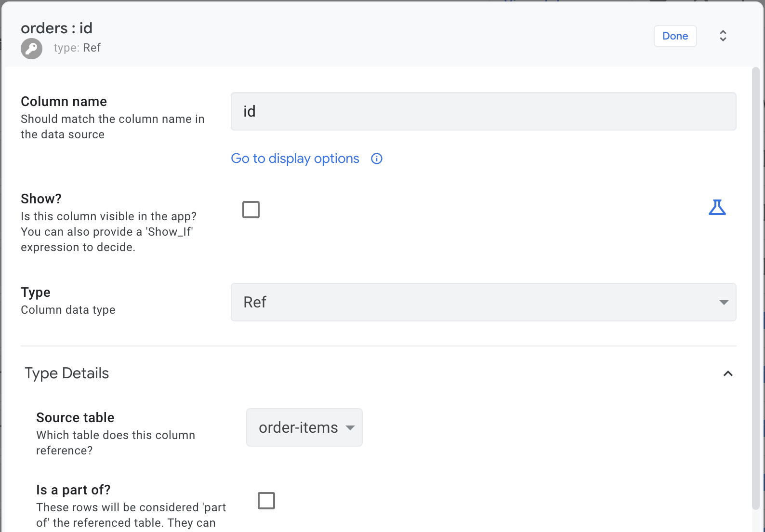The height and width of the screenshot is (532, 765).
Task: Click the caret arrow in Type field
Action: coord(724,302)
